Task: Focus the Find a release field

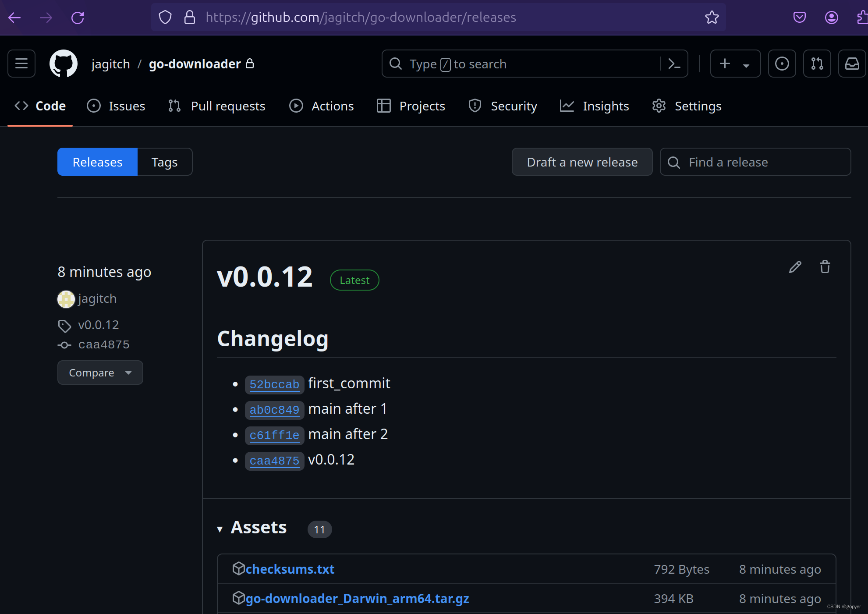Action: click(755, 162)
